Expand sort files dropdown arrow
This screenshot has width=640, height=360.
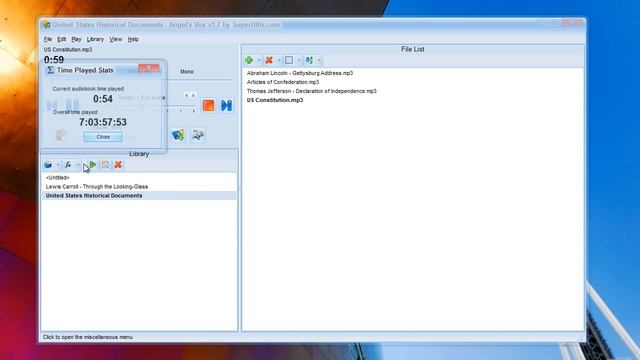click(319, 60)
